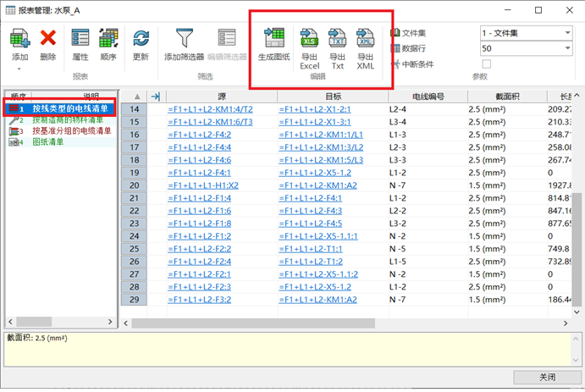The height and width of the screenshot is (392, 585).
Task: Open target link =F1+L1+L2-T1:2
Action: click(x=311, y=262)
